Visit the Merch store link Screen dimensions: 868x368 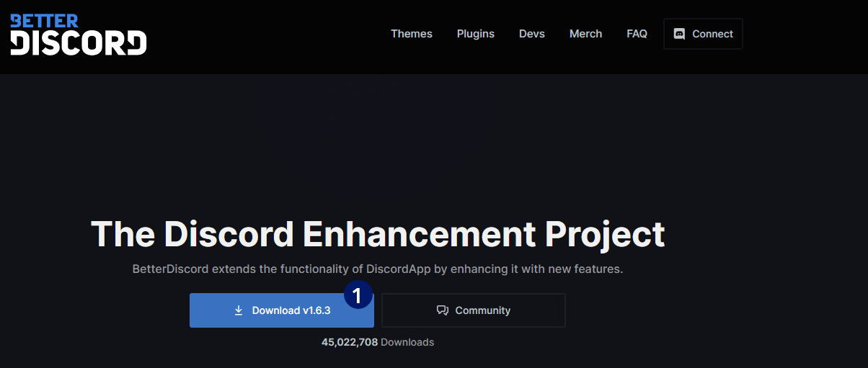pyautogui.click(x=585, y=34)
